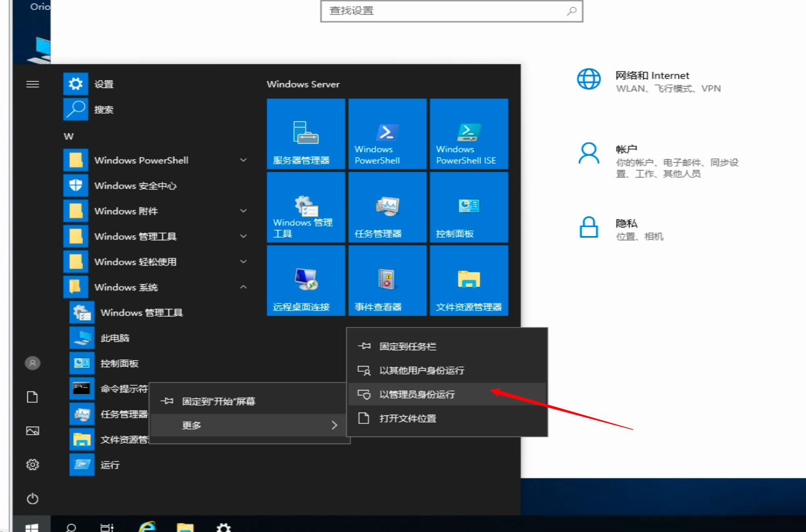Click the Server Manager tile
The image size is (806, 532).
coord(306,134)
